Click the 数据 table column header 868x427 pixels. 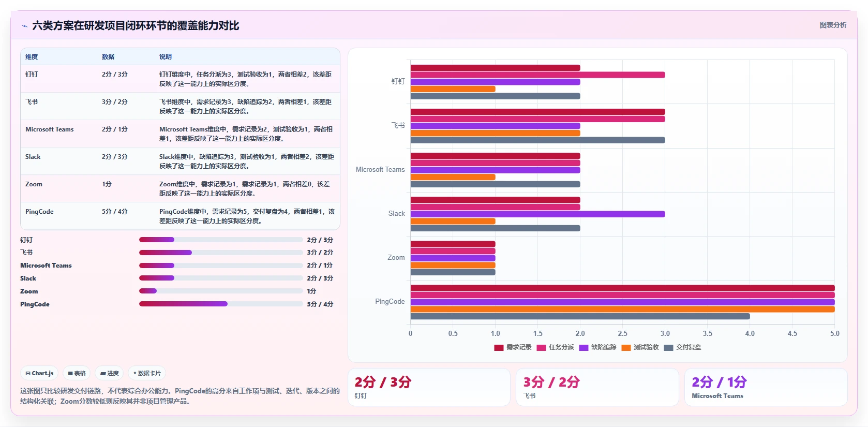tap(108, 57)
